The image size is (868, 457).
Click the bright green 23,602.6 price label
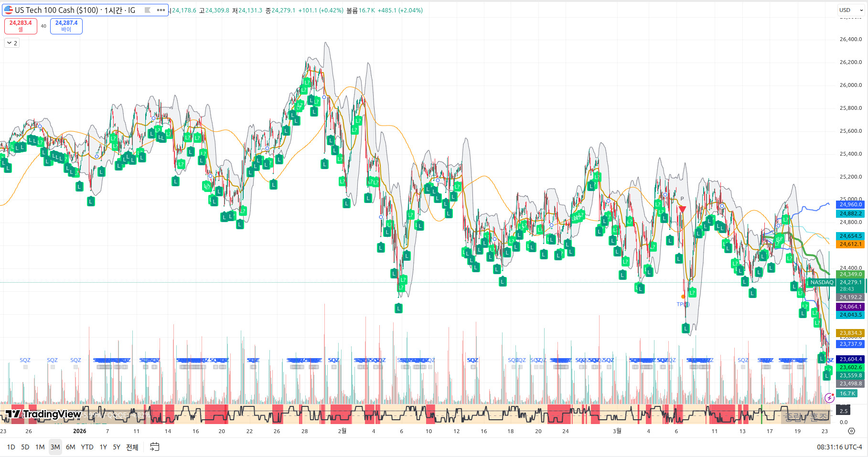(x=851, y=367)
